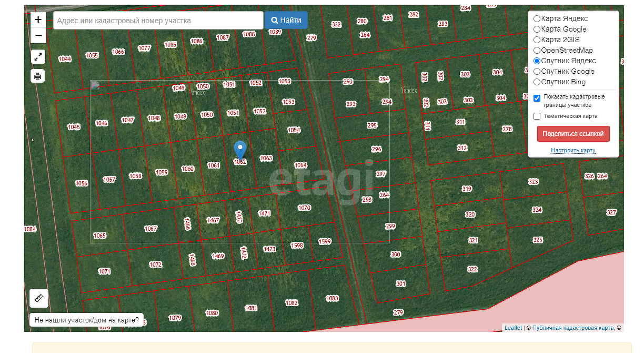Switch to Спутник Google imagery
Image resolution: width=644 pixels, height=353 pixels.
click(537, 71)
